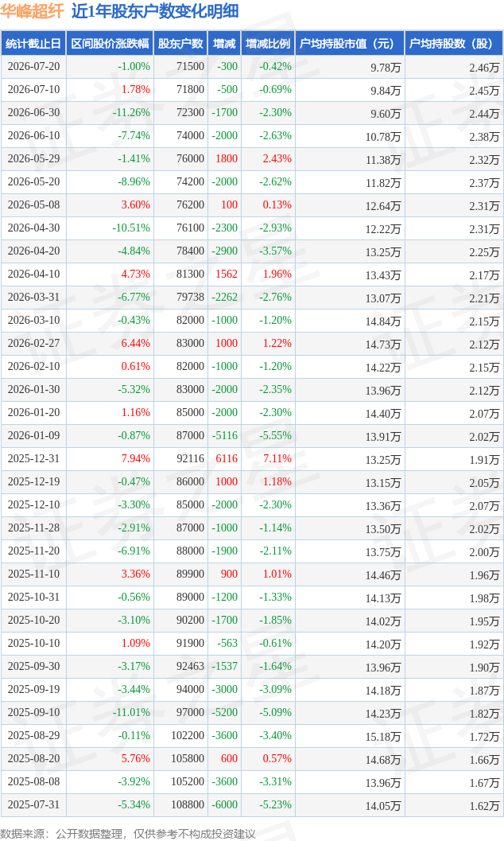
Task: Click the 108800 shareholder count cell
Action: [188, 804]
